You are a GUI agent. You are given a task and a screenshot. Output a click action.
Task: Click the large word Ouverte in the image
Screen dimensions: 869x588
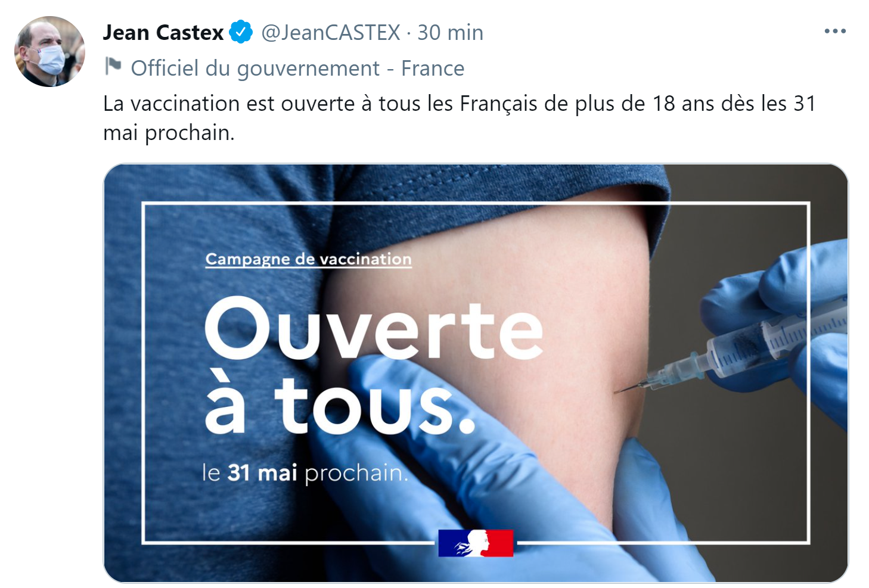point(374,328)
